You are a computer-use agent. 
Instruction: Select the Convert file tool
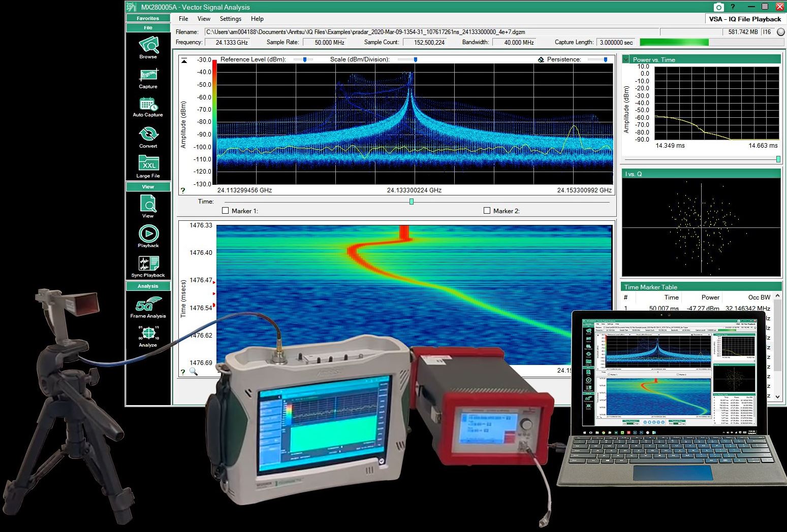[148, 135]
